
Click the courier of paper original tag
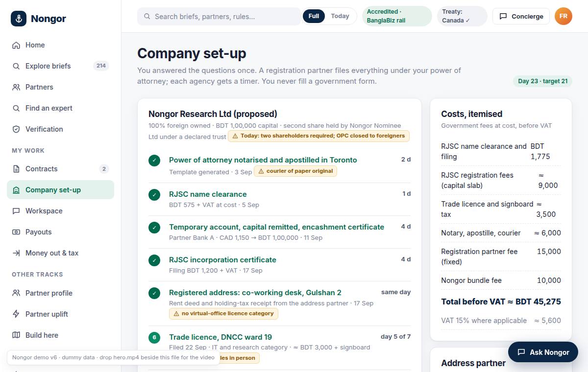coord(295,171)
